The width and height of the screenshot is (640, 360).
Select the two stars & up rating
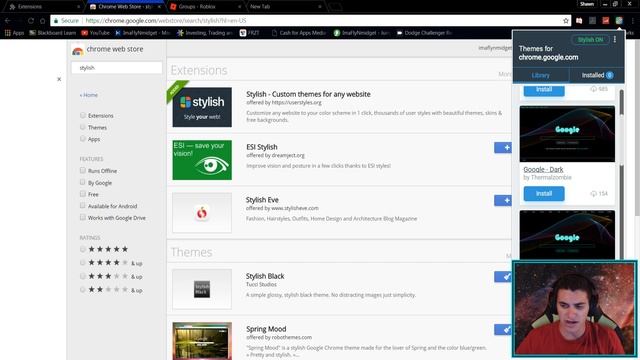83,290
